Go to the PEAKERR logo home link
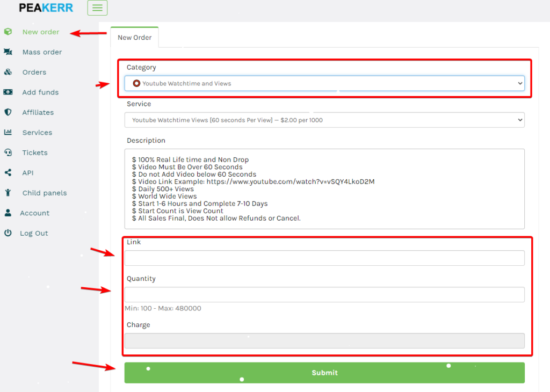This screenshot has height=392, width=550. tap(46, 8)
